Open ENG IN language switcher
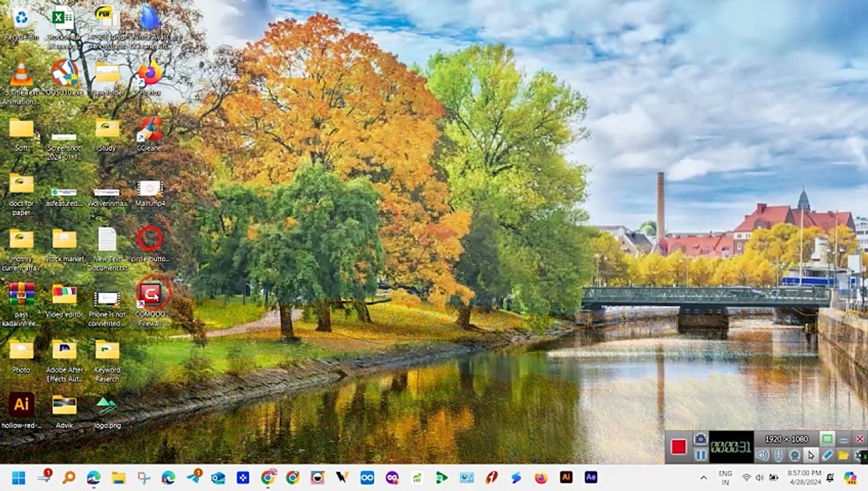The width and height of the screenshot is (868, 491). tap(725, 477)
